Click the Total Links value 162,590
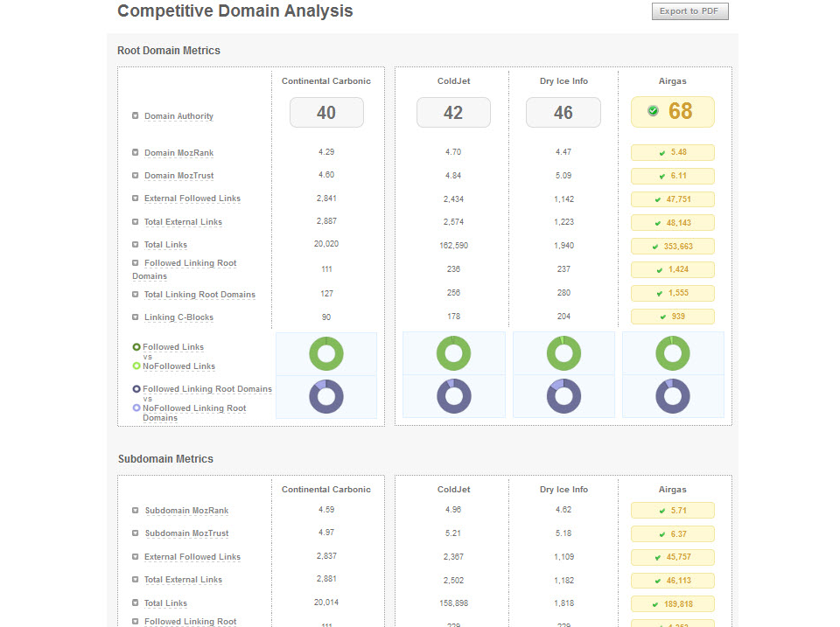 (454, 245)
